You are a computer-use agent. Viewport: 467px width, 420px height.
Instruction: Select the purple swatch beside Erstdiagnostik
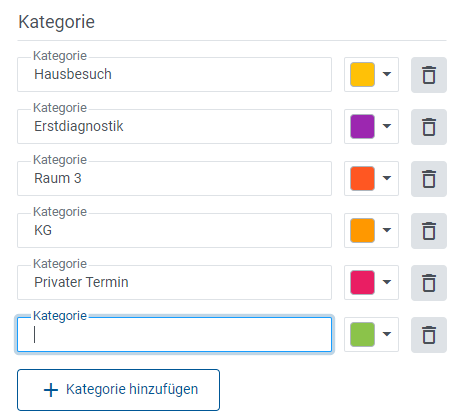pyautogui.click(x=362, y=126)
